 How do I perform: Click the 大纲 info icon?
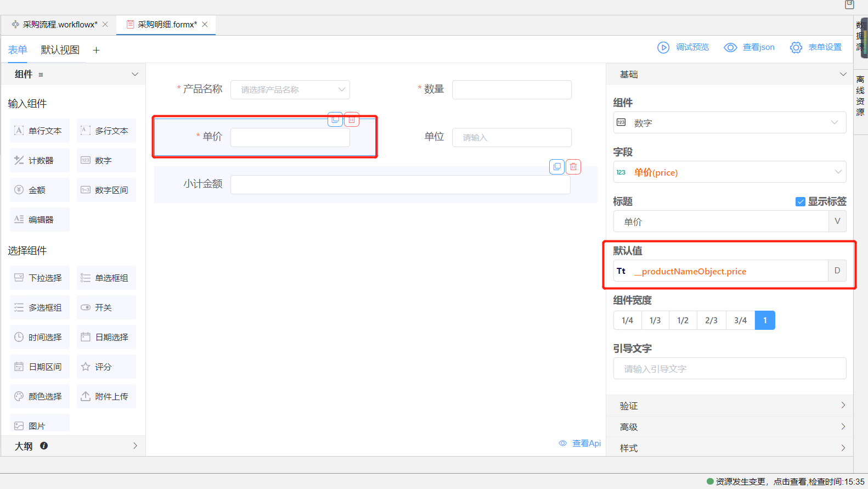point(44,446)
